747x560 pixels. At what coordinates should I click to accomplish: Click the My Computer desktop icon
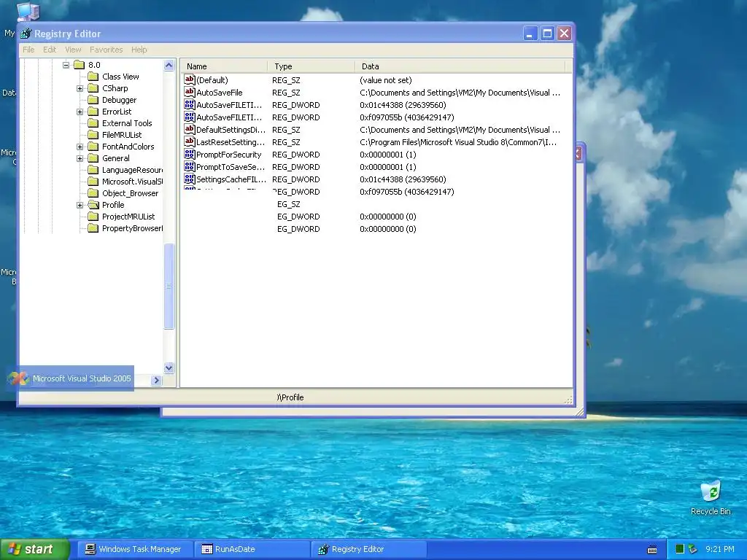[28, 12]
